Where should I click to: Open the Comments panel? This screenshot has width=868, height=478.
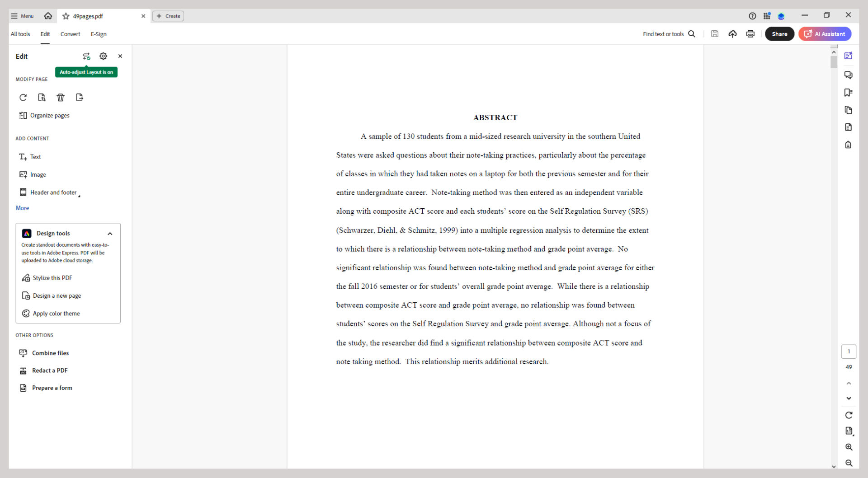coord(849,75)
